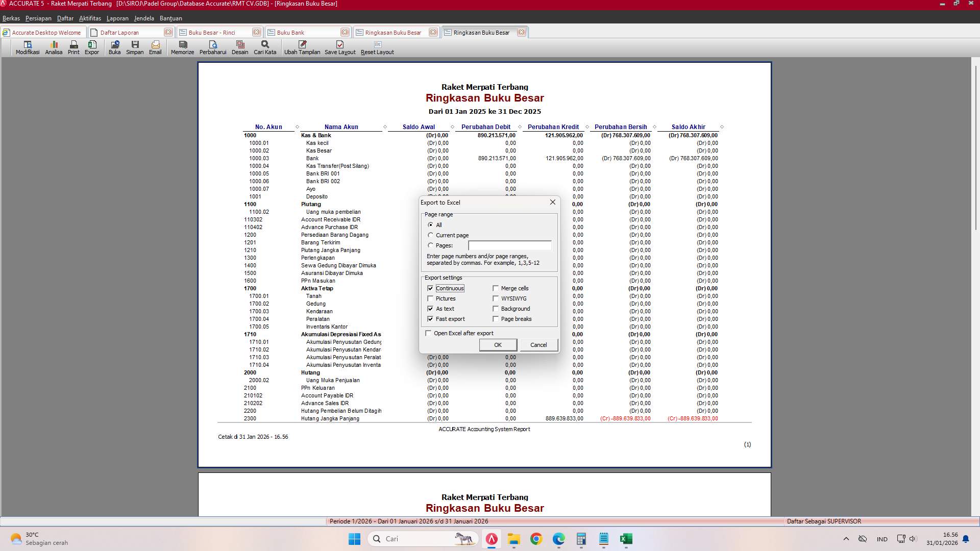Activate Cari Kata search tool

(264, 47)
